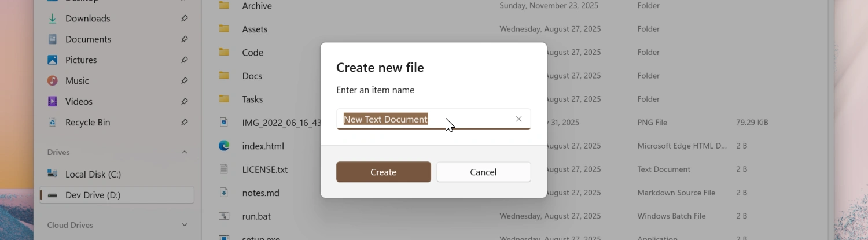Screen dimensions: 868x240
Task: Collapse the Drives section chevron
Action: (x=185, y=153)
